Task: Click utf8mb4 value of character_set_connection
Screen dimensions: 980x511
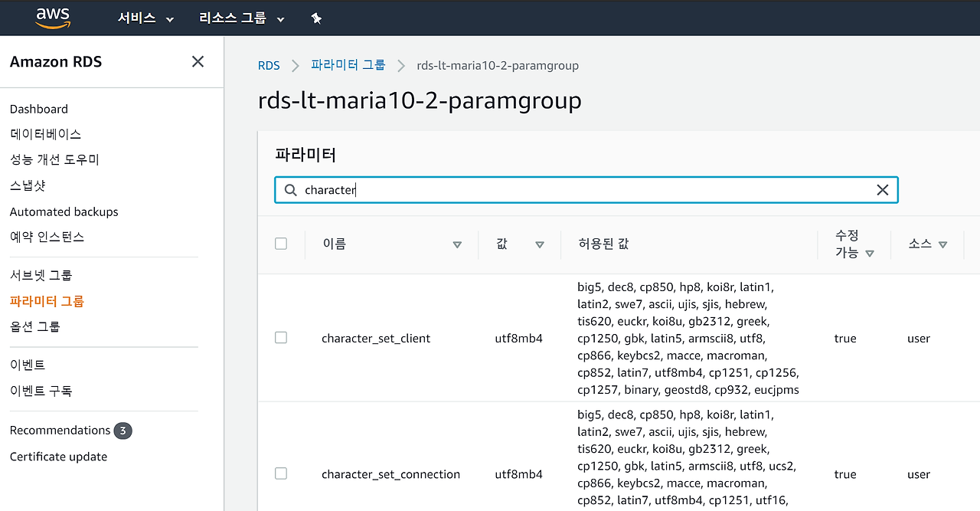Action: (x=518, y=474)
